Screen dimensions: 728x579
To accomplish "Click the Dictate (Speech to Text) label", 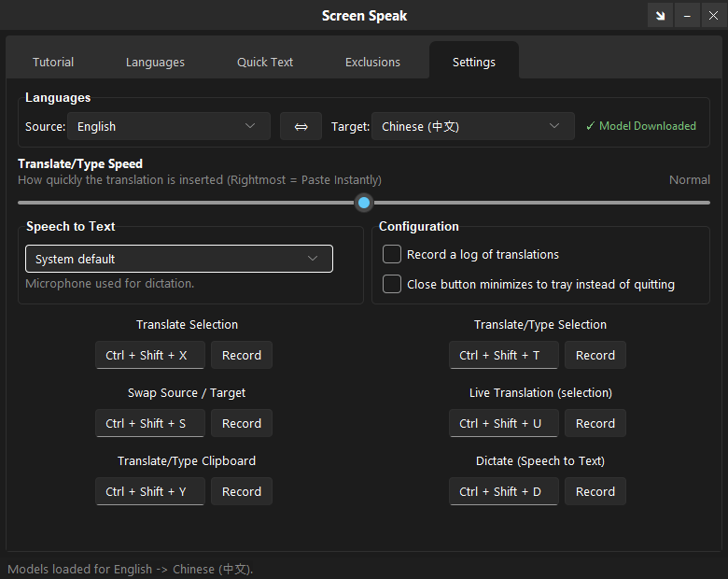I will point(540,461).
